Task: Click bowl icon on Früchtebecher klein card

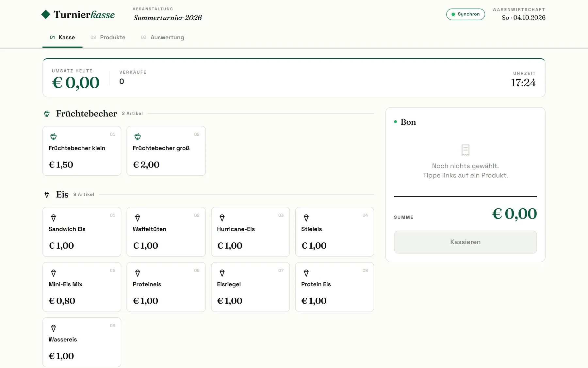Action: tap(54, 136)
